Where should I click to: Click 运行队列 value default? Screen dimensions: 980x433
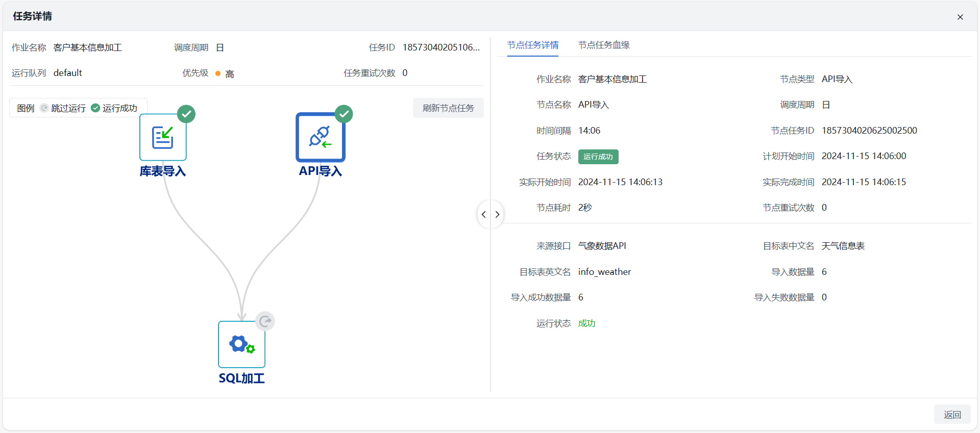[68, 73]
